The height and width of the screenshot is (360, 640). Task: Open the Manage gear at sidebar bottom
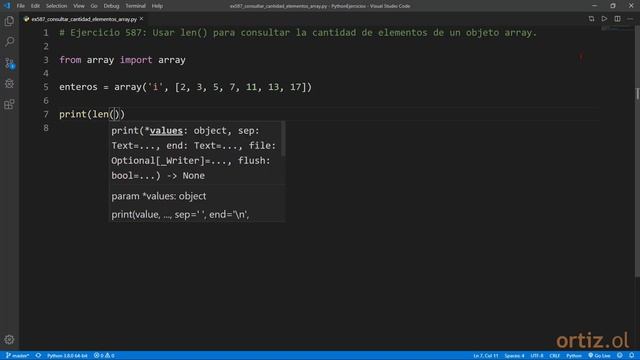(9, 339)
